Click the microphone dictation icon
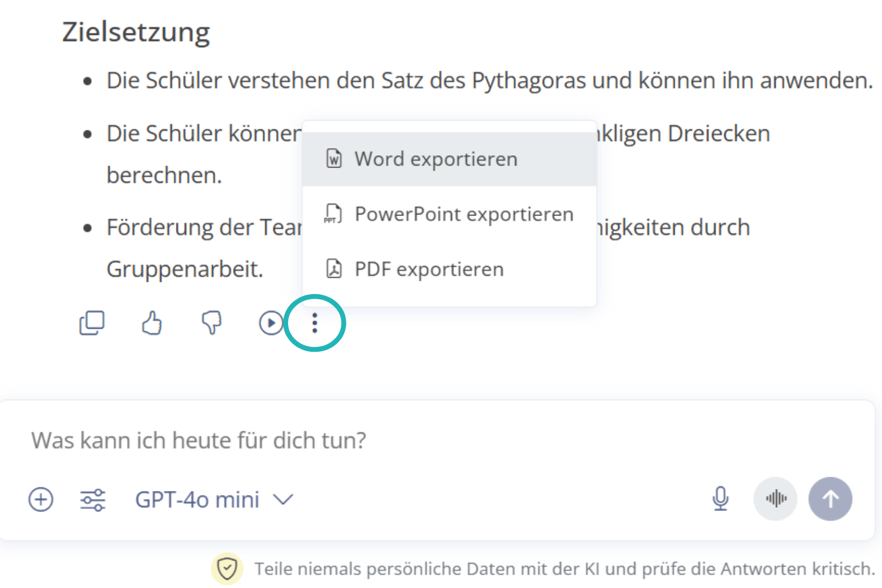 click(720, 499)
